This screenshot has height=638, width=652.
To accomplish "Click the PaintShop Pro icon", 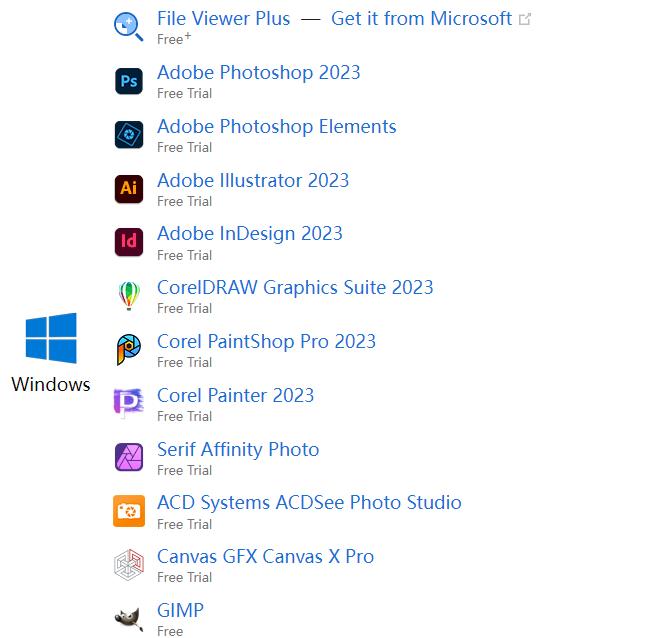I will (x=129, y=350).
